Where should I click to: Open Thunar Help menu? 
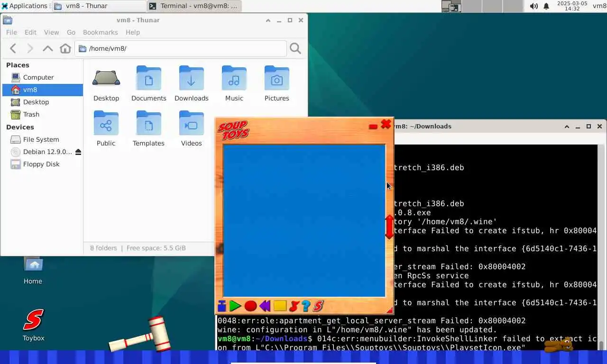click(133, 32)
